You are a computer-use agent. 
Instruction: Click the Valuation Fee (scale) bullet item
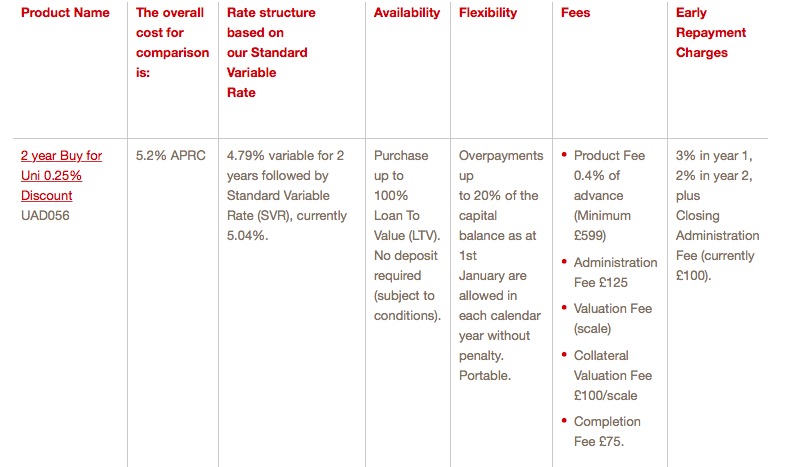607,318
